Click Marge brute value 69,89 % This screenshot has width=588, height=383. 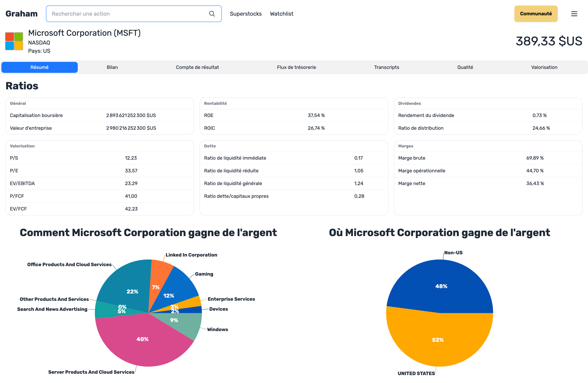click(535, 158)
